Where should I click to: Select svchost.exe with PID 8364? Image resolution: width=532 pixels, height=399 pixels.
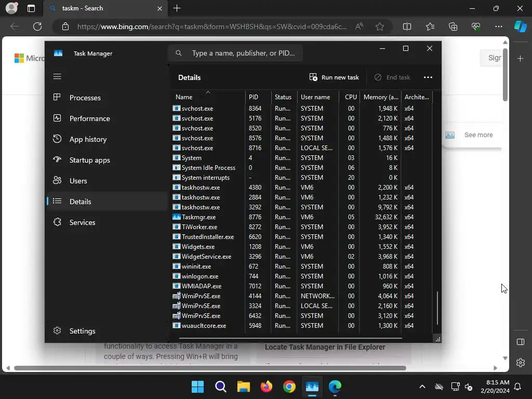click(x=302, y=109)
